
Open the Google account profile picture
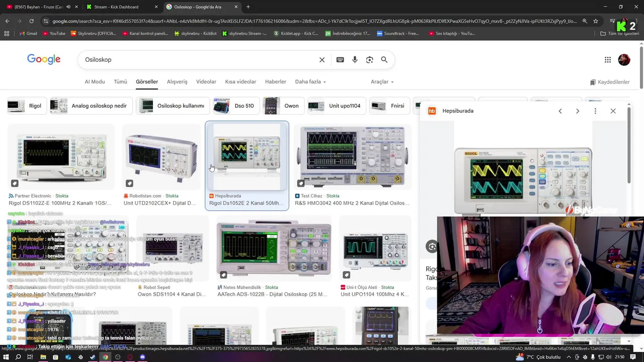[624, 60]
